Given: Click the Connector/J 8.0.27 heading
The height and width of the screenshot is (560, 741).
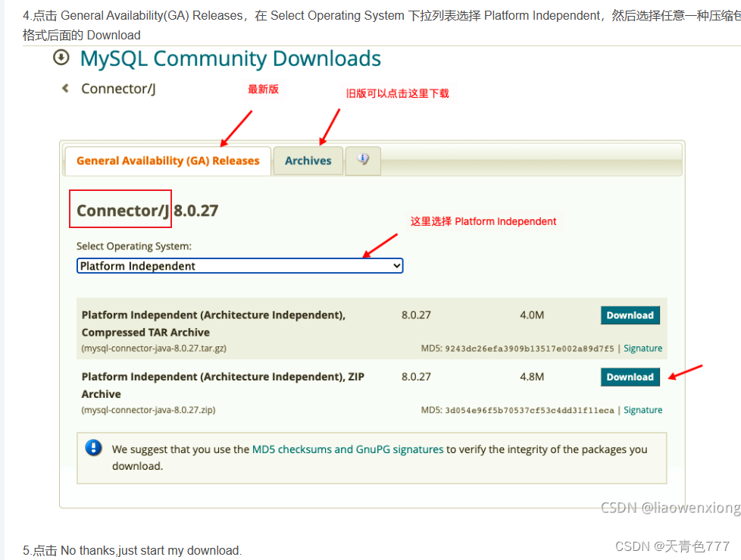Looking at the screenshot, I should [148, 211].
